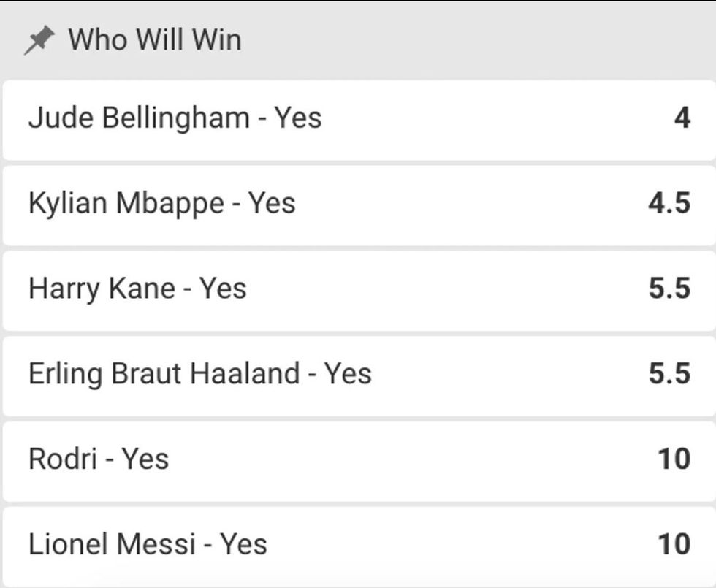716x588 pixels.
Task: Choose the Harry Kane - Yes selection
Action: pos(137,289)
